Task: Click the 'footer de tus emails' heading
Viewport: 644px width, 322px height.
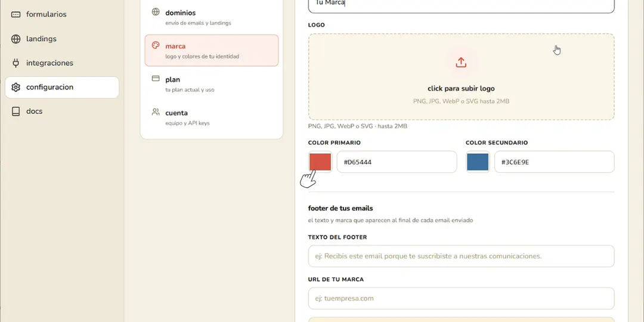Action: pyautogui.click(x=340, y=208)
